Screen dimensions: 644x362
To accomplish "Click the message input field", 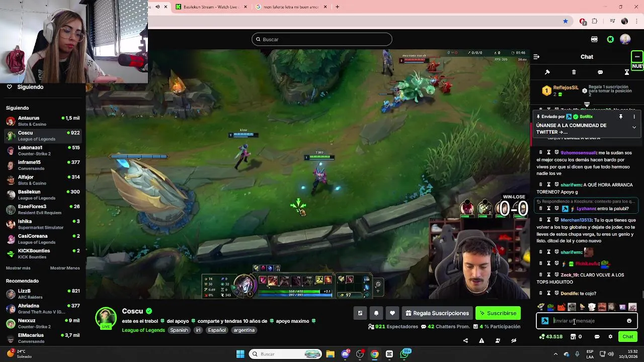I will pyautogui.click(x=587, y=321).
